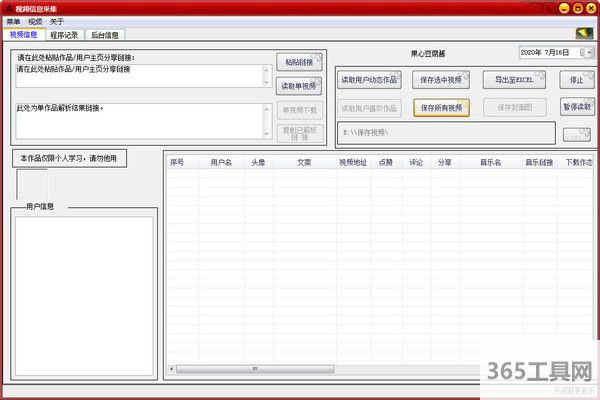Click into the share link input box
This screenshot has height=400, width=600.
point(138,75)
